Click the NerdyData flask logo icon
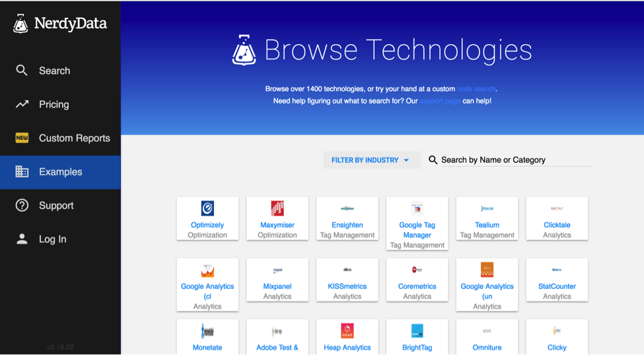644x355 pixels. tap(20, 23)
